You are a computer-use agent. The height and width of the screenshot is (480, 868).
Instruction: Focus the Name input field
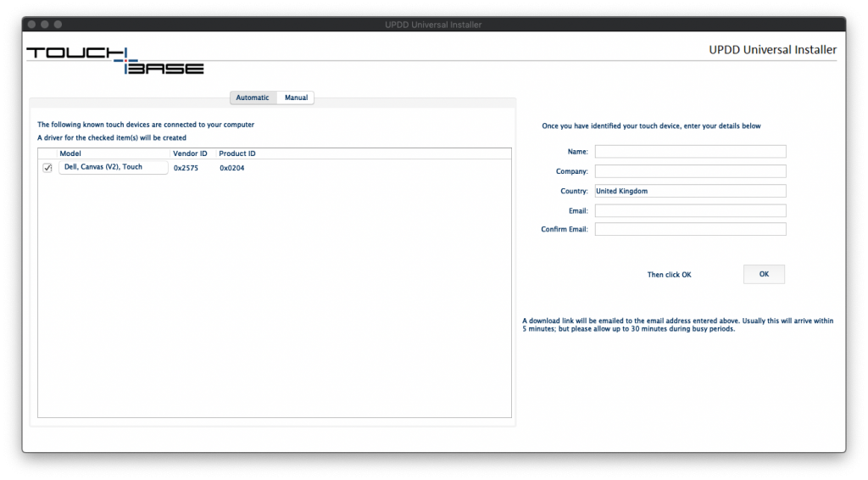pyautogui.click(x=690, y=151)
